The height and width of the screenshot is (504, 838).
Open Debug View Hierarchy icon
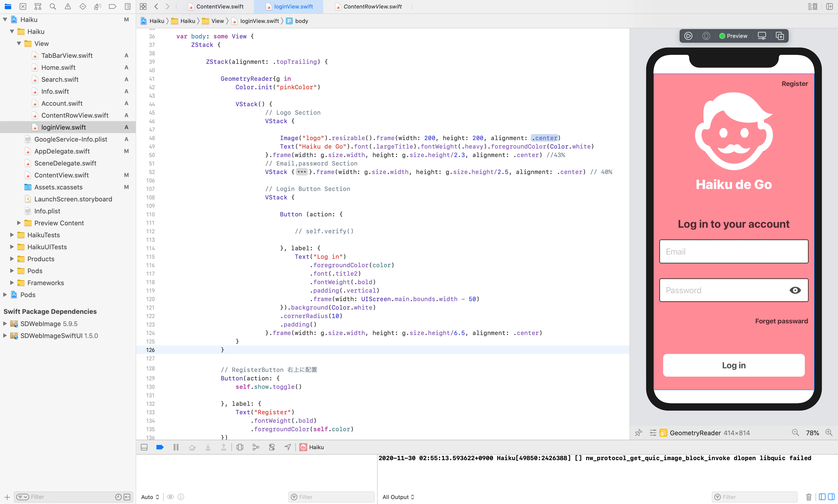tap(240, 447)
